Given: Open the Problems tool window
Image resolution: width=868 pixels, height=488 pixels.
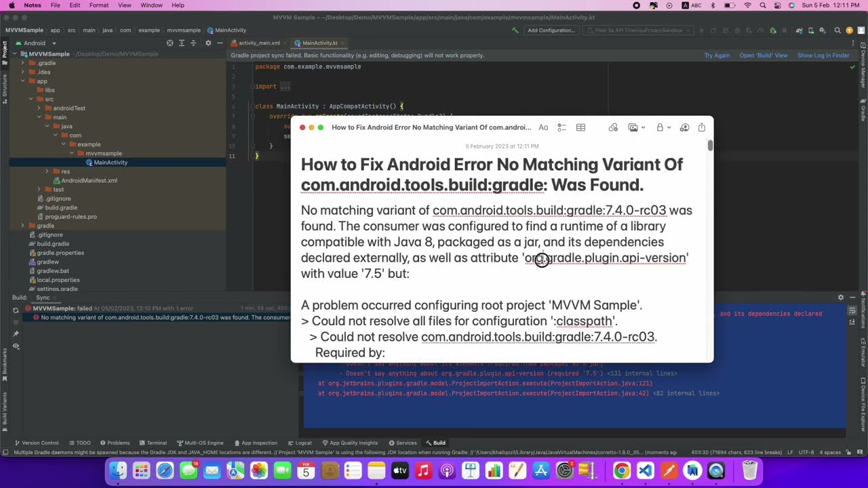Looking at the screenshot, I should 115,443.
